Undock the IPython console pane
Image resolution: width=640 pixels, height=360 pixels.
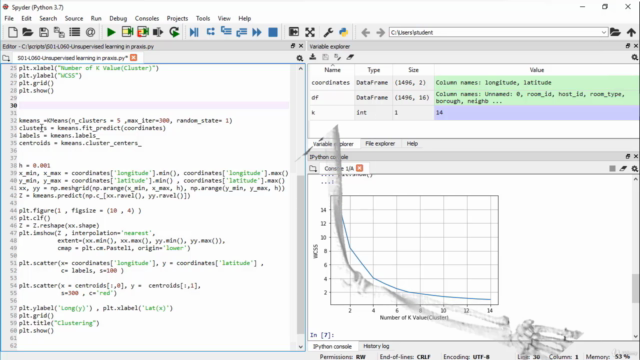point(628,156)
